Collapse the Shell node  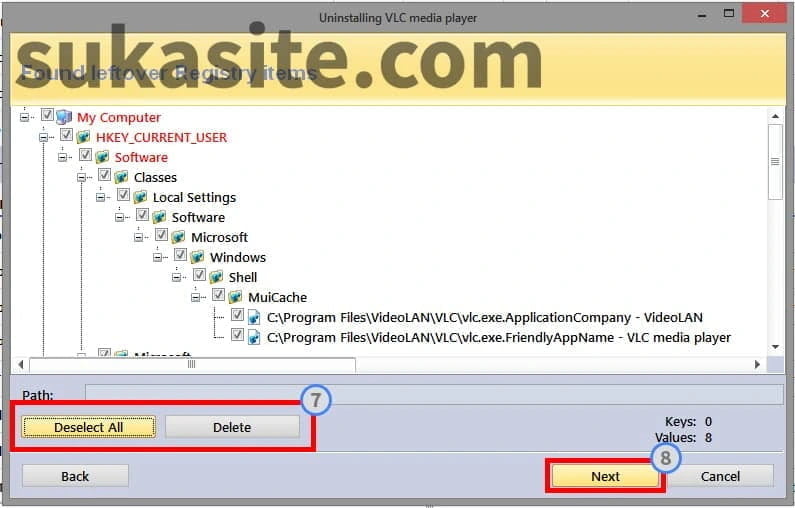point(176,277)
